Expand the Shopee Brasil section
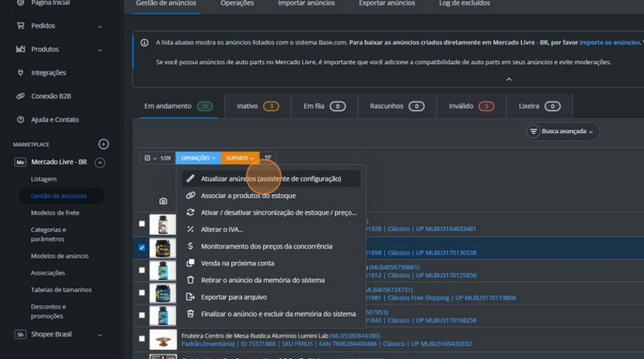This screenshot has height=359, width=644. tap(99, 334)
